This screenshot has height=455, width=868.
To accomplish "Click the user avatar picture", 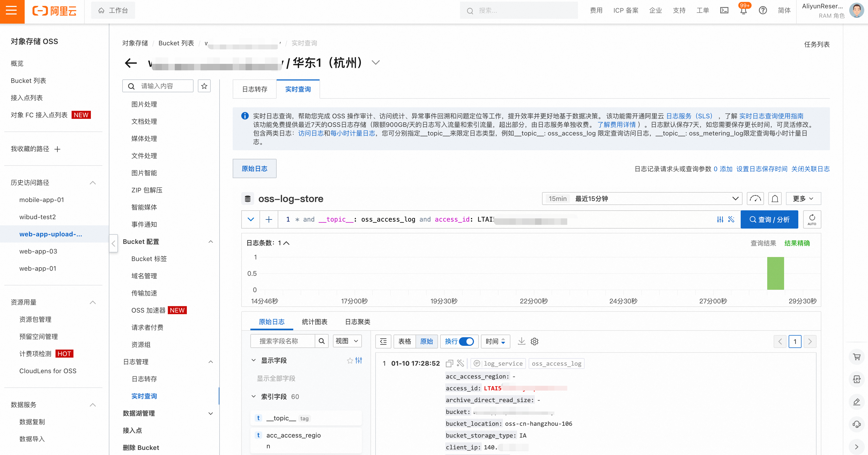I will pos(856,10).
